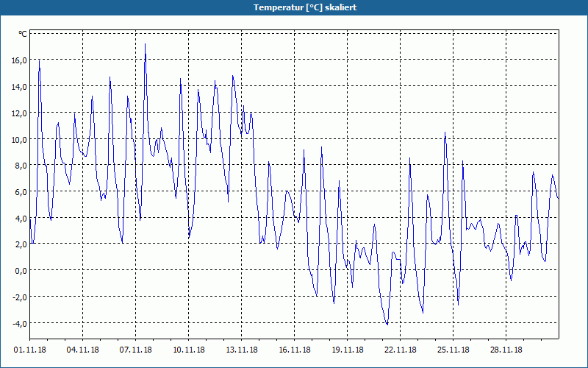
Task: Click the date label 19.11.18
Action: pos(347,350)
